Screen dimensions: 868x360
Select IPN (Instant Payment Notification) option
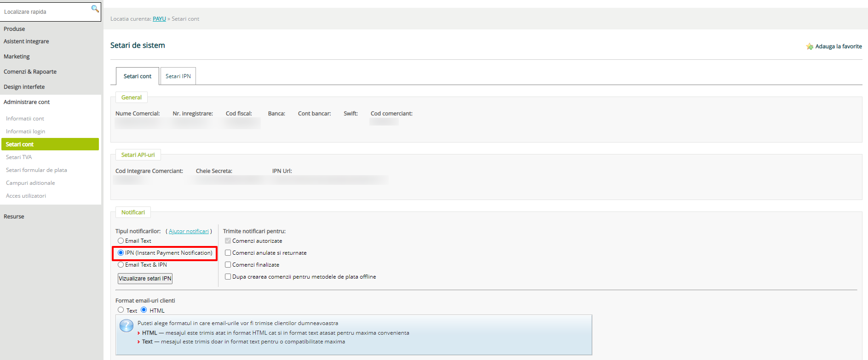pos(121,253)
